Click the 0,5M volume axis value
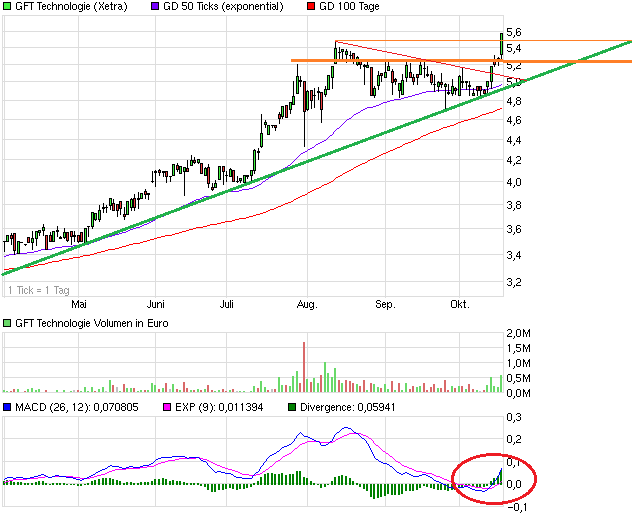 coord(518,378)
